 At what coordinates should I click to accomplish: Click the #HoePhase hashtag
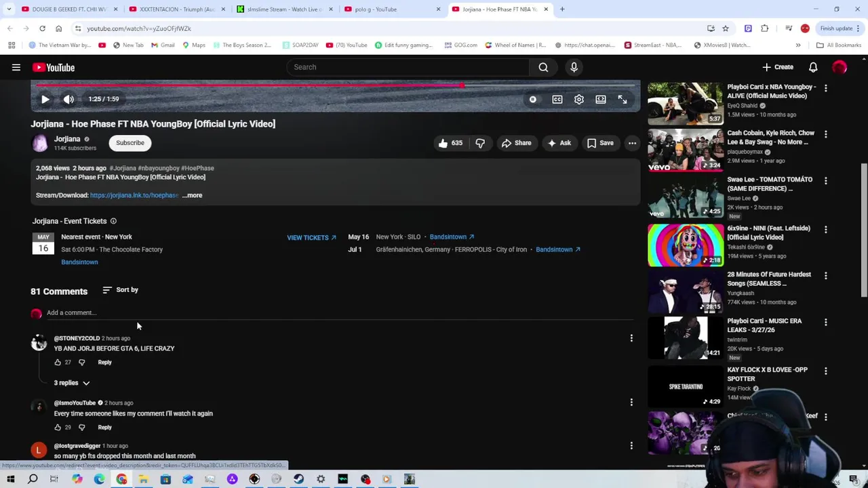pos(197,168)
